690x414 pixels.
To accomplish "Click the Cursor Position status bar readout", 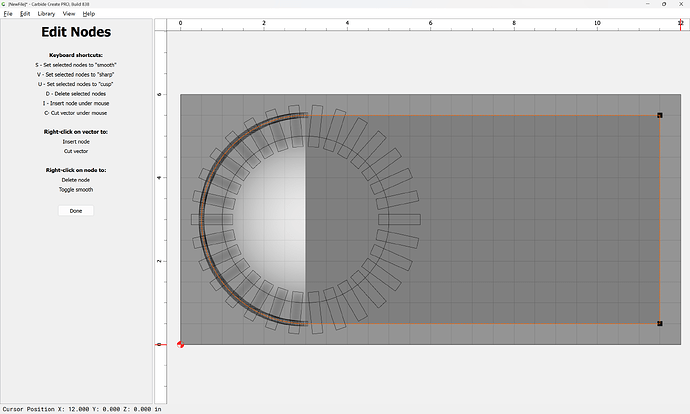I will click(x=82, y=409).
